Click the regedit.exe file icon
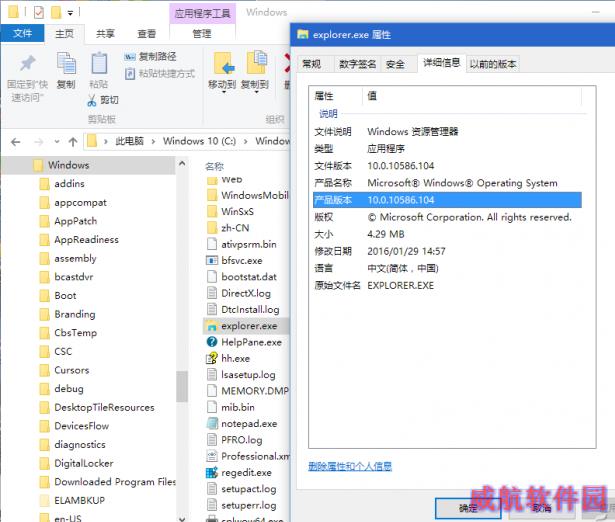 (212, 473)
